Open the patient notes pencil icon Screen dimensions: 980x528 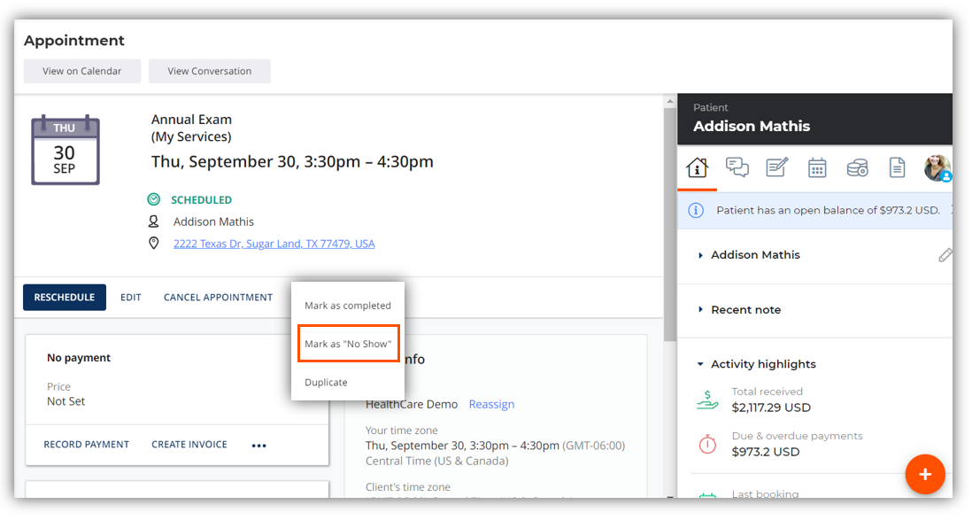tap(777, 167)
